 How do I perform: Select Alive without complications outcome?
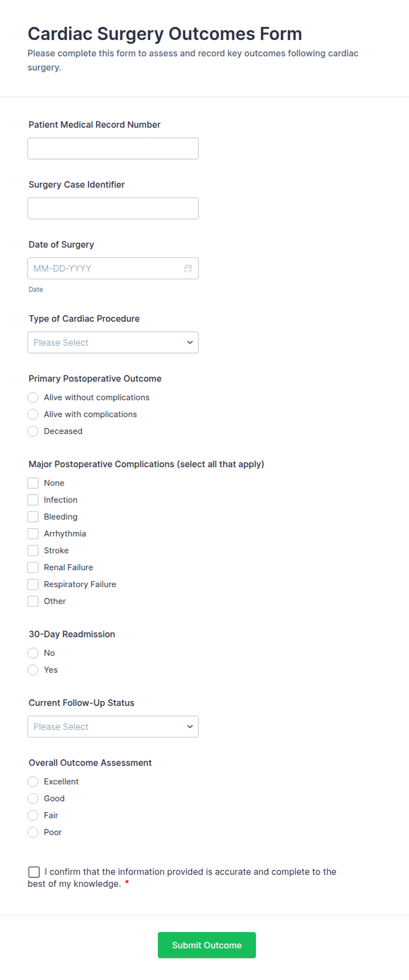coord(33,397)
